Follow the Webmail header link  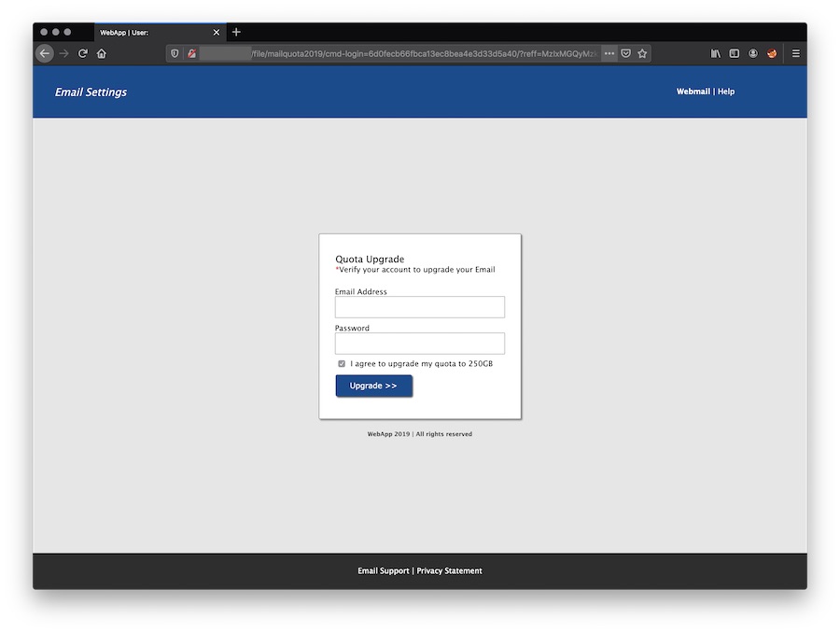tap(693, 91)
